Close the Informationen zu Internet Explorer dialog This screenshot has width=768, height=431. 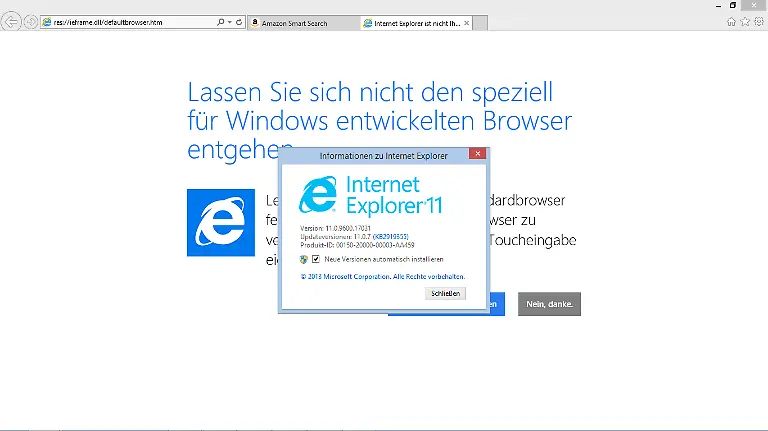(478, 154)
